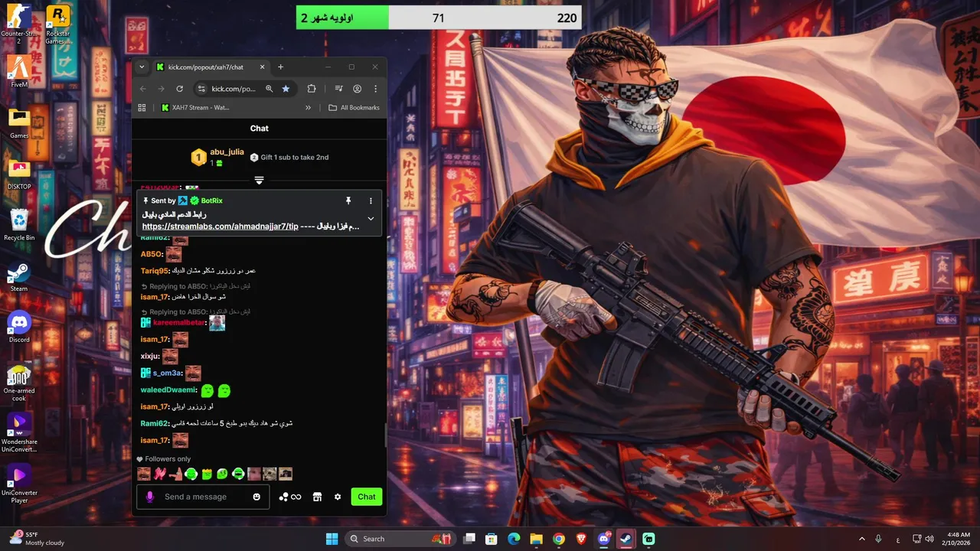Open the emoji picker smiley icon
Viewport: 980px width, 551px height.
pyautogui.click(x=256, y=497)
